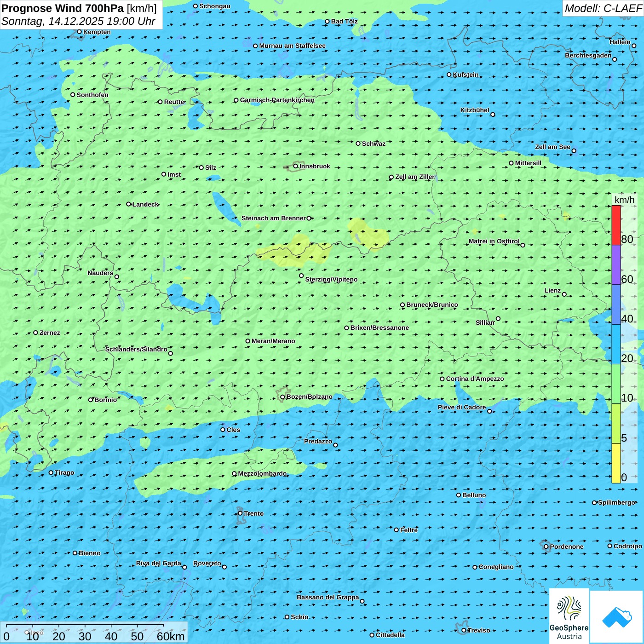Click the 'Prognose Wind 700hPa' title text
The image size is (644, 644).
pyautogui.click(x=63, y=8)
